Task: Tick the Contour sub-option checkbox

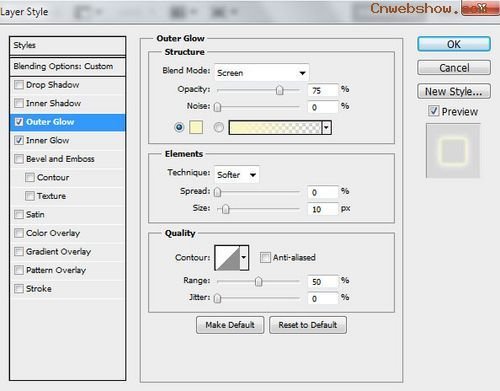Action: pos(30,177)
